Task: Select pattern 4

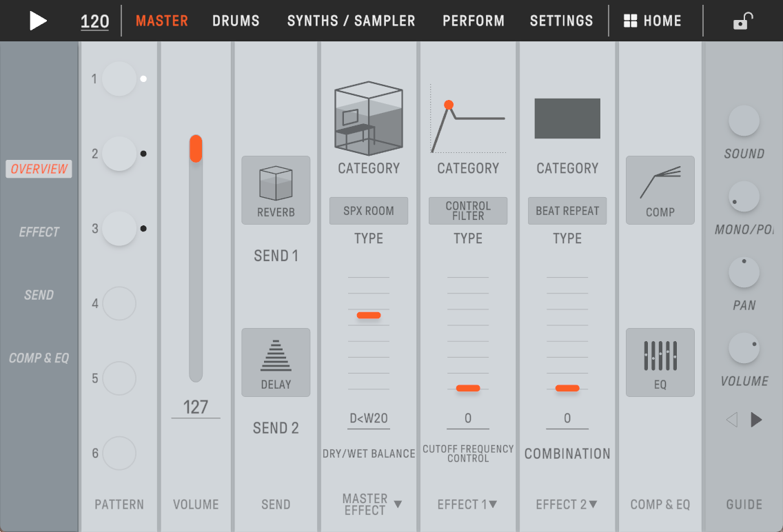Action: pyautogui.click(x=119, y=303)
